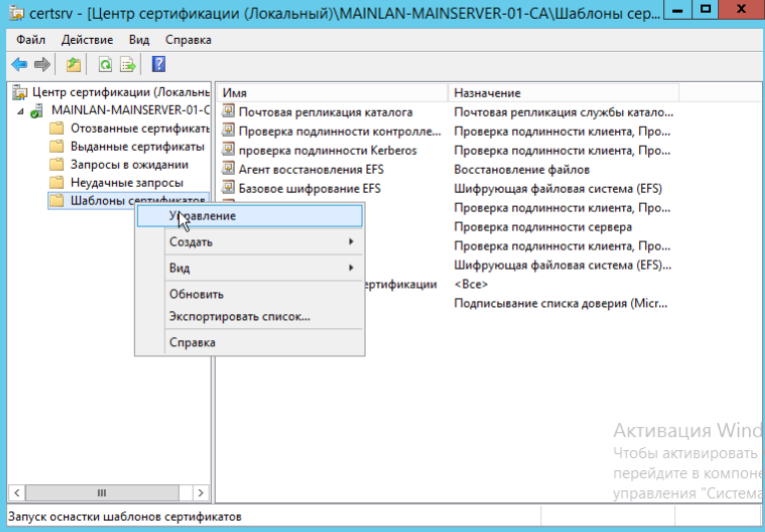Screen dimensions: 765x532
Task: Select the Агент восстановления EFS template icon
Action: 229,170
